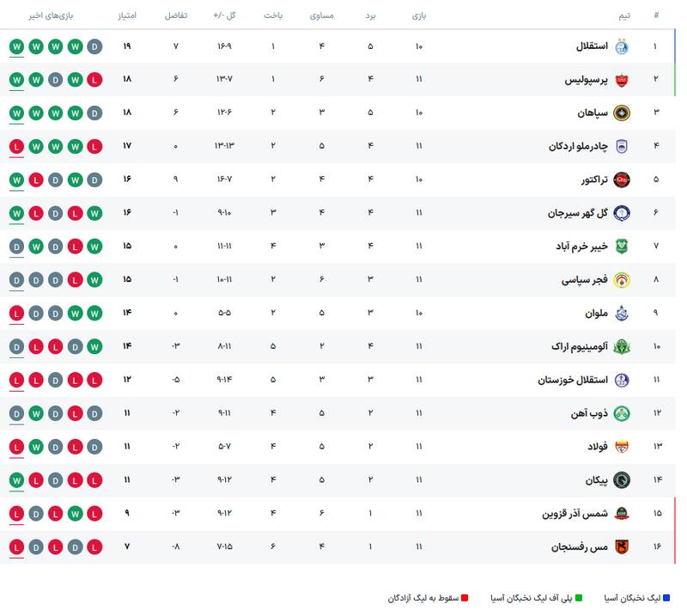Open the چادرملو اردکان team name link
Screen dimensions: 687x616
click(578, 146)
